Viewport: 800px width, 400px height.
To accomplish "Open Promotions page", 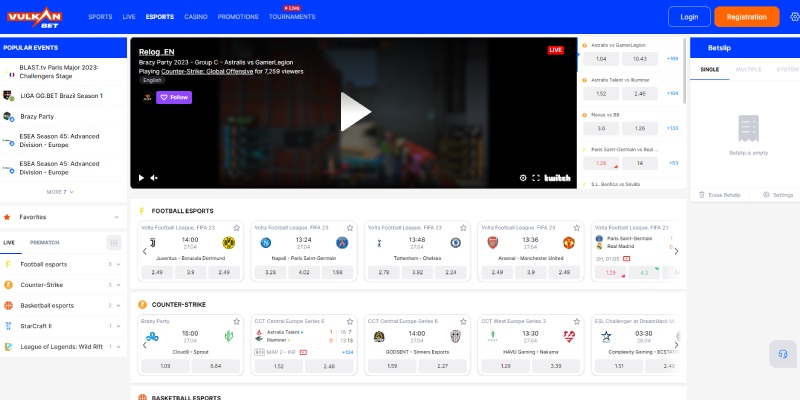I will (238, 17).
